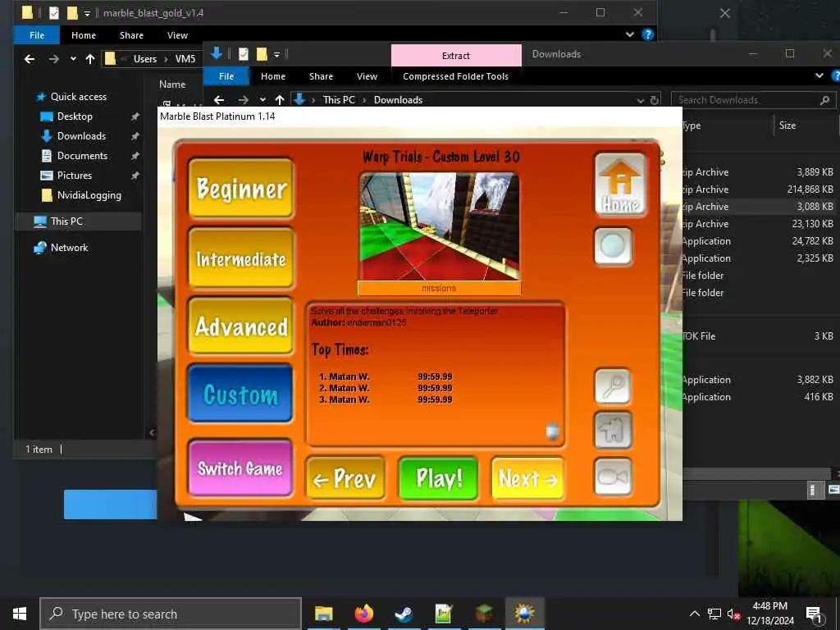Click Forward arrow in marble_blast_gold window
This screenshot has height=630, width=840.
point(54,59)
